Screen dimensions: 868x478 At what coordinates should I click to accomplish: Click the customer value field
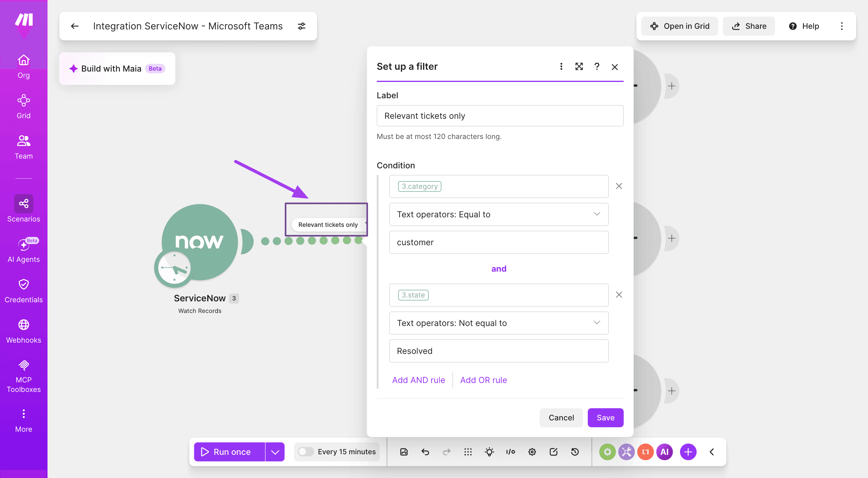[x=499, y=242]
